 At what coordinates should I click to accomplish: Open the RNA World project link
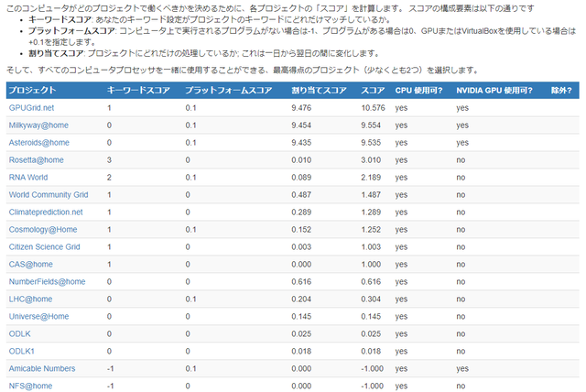click(x=28, y=178)
